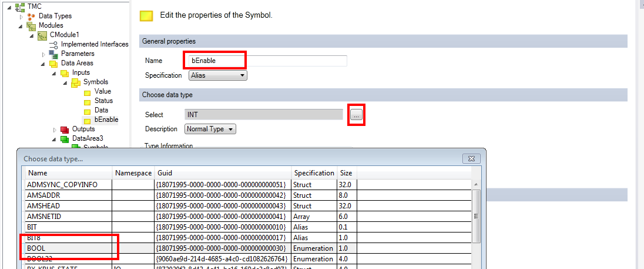Image resolution: width=644 pixels, height=269 pixels.
Task: Click the scroll up arrow in data type list
Action: click(x=476, y=184)
